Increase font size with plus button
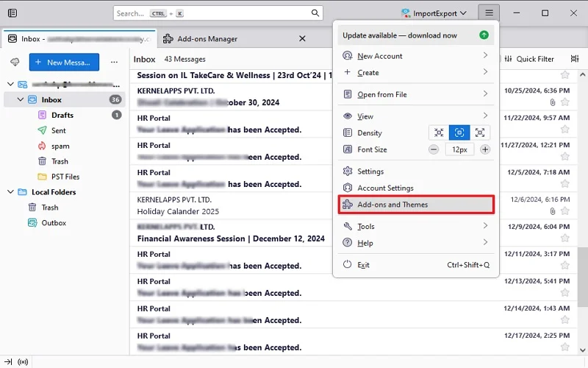Screen dimensions: 588x368 485,149
